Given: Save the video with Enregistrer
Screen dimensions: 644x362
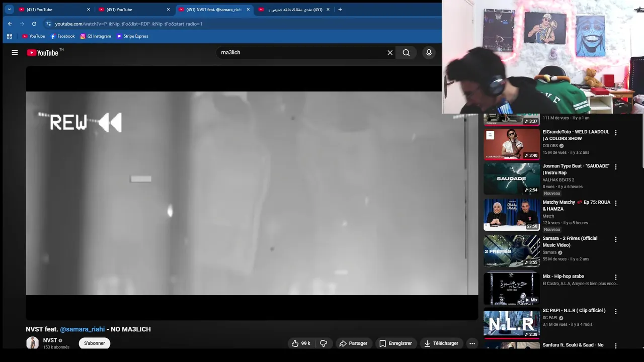Looking at the screenshot, I should point(395,343).
